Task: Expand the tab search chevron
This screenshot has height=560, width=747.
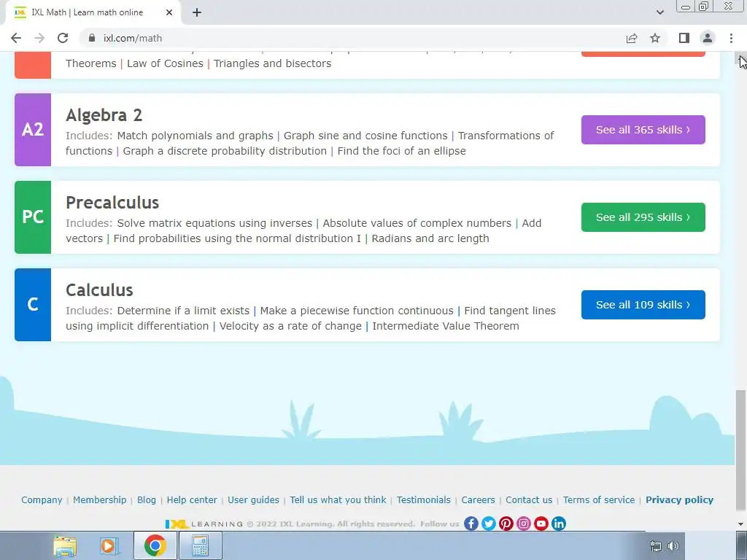Action: click(659, 12)
